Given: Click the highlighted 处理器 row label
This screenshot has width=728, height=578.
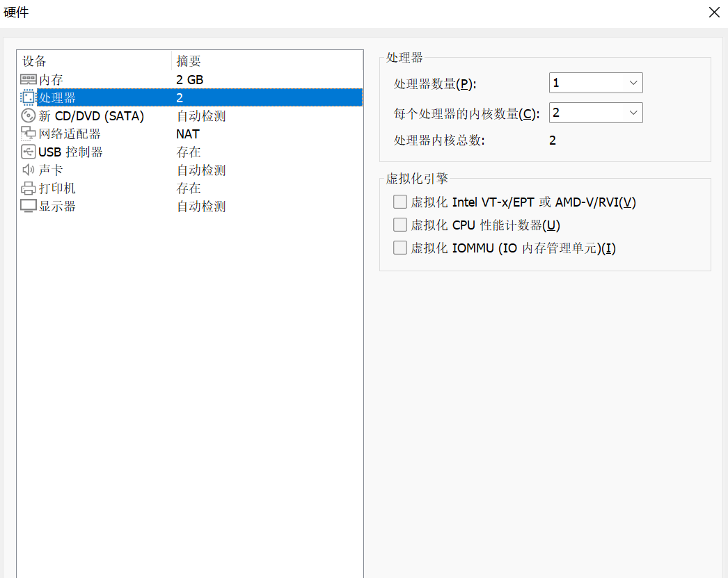Looking at the screenshot, I should click(57, 98).
